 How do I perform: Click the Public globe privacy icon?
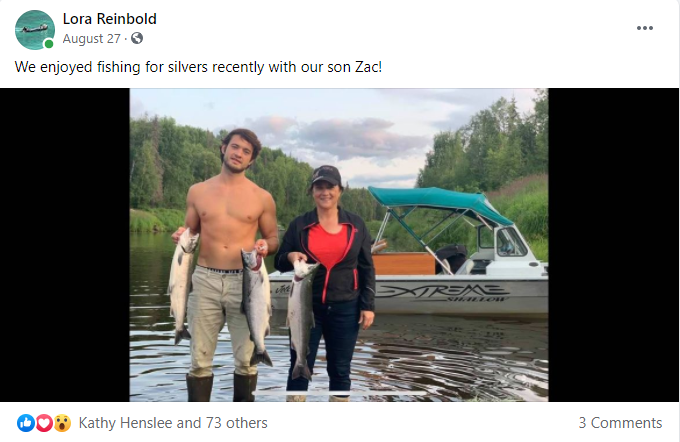tap(137, 38)
